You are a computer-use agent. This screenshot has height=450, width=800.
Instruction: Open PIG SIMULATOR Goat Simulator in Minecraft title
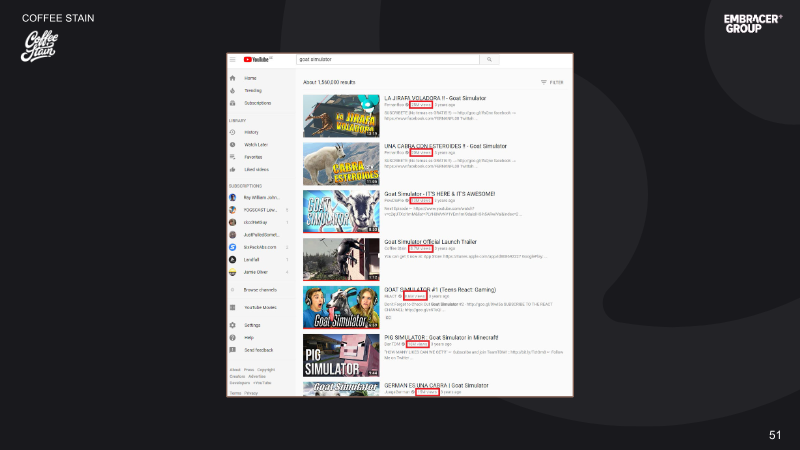pos(441,338)
